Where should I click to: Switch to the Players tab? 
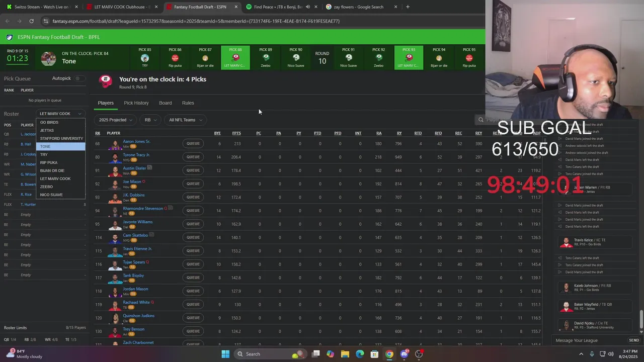point(106,103)
